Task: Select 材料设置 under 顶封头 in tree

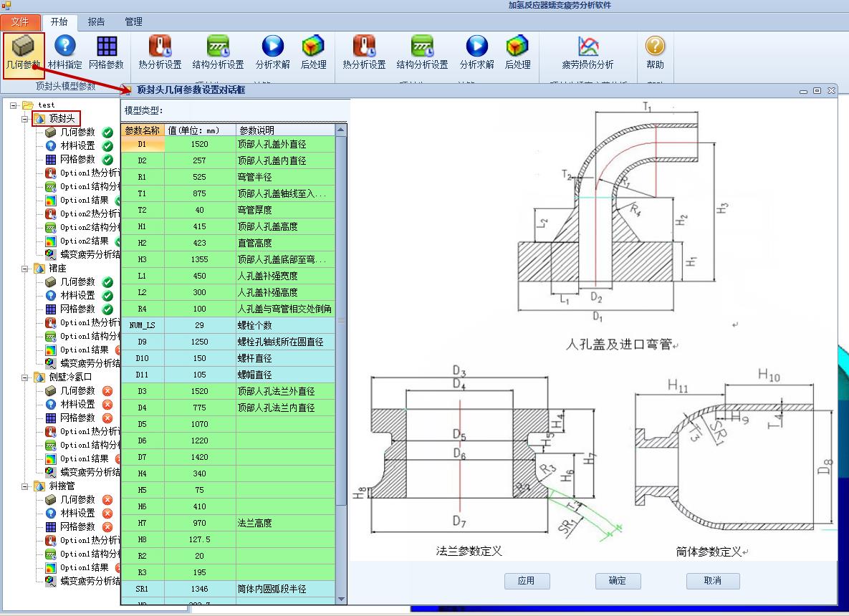Action: pos(77,145)
